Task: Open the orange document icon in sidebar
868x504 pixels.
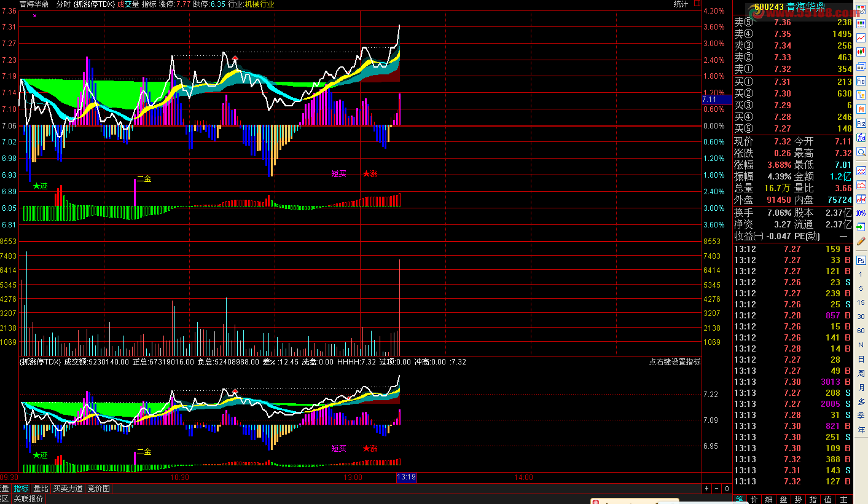Action: (x=861, y=109)
